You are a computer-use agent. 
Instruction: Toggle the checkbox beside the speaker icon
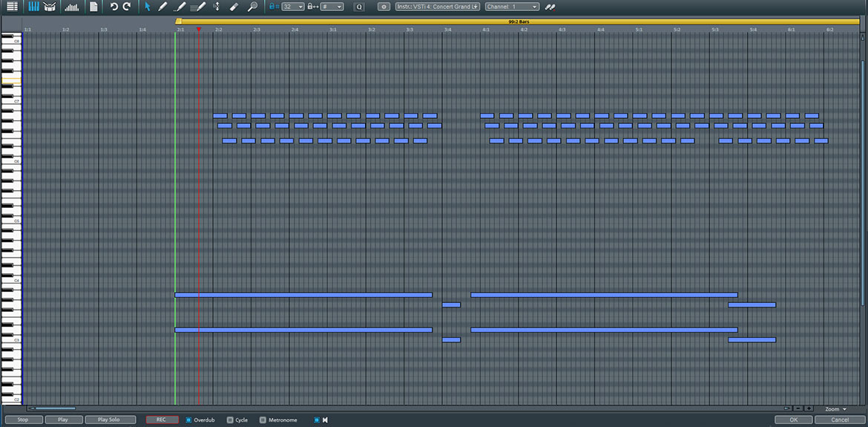[x=317, y=420]
